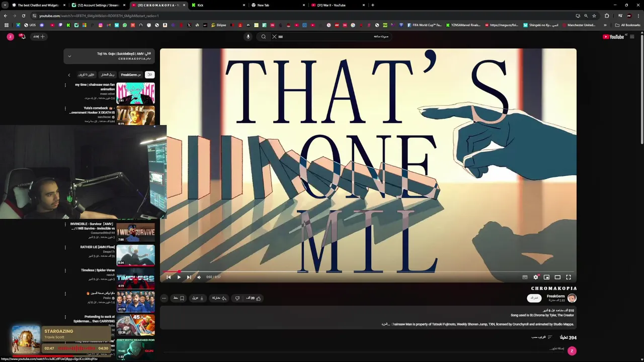Open 'Pretending to suck at Spiderman' video

(x=136, y=324)
